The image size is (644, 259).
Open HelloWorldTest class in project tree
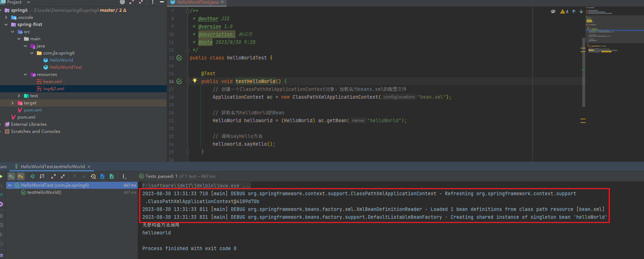coord(66,67)
